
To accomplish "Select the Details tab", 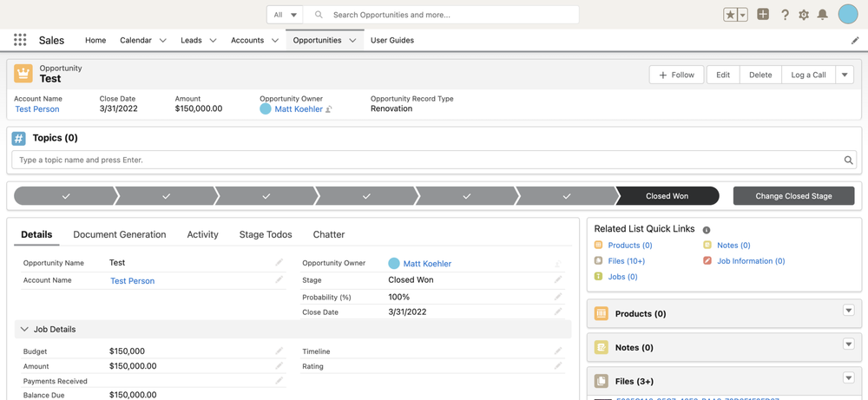I will [x=36, y=234].
